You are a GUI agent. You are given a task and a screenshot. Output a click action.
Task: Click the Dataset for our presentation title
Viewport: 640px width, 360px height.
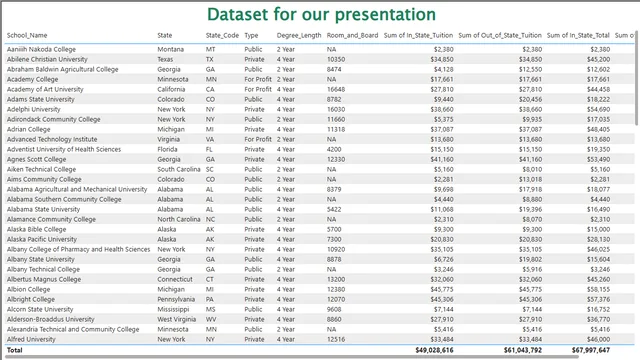pos(321,14)
